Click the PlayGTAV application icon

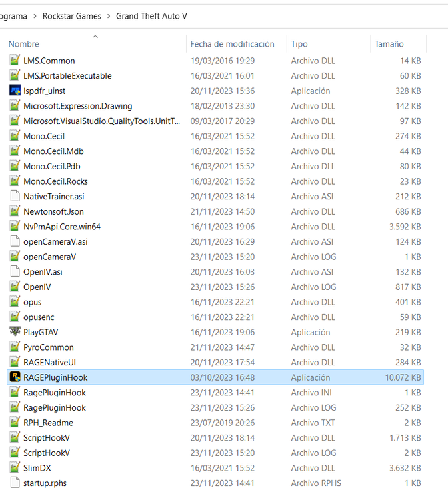15,332
